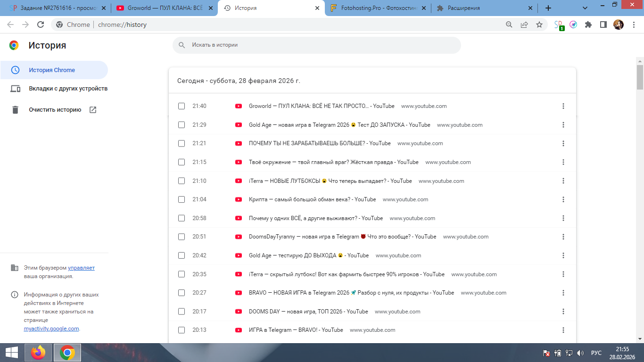This screenshot has width=644, height=362.
Task: Switch to the Расширения tab
Action: point(484,8)
